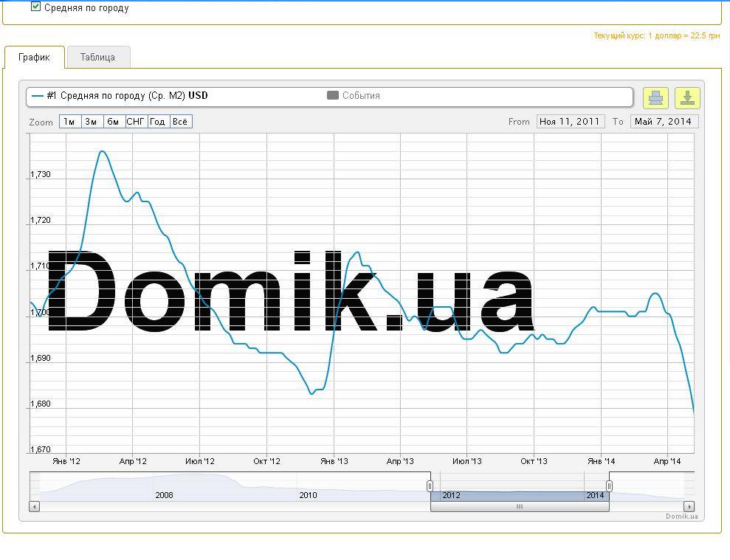Click the navigator scrollbar thumb

coord(520,506)
